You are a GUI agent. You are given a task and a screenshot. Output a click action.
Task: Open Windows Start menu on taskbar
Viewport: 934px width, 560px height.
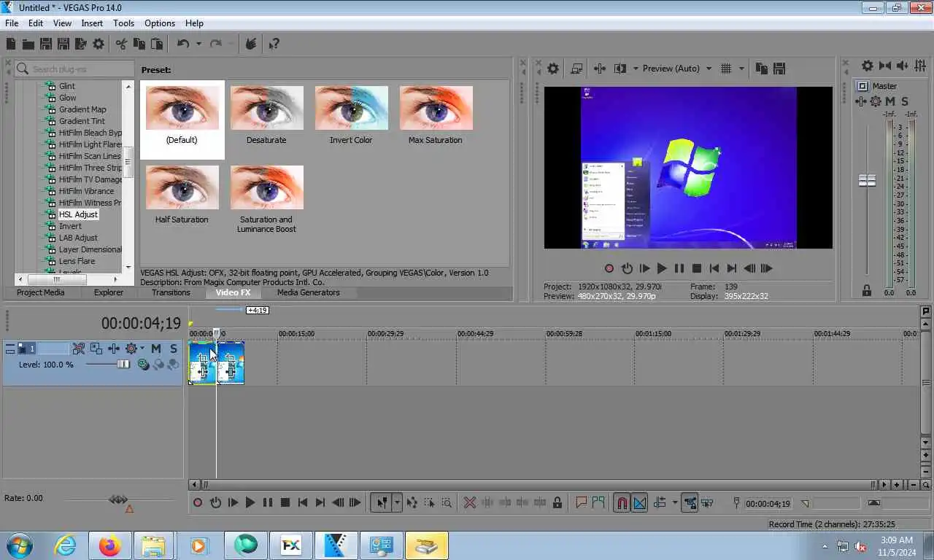(x=19, y=545)
